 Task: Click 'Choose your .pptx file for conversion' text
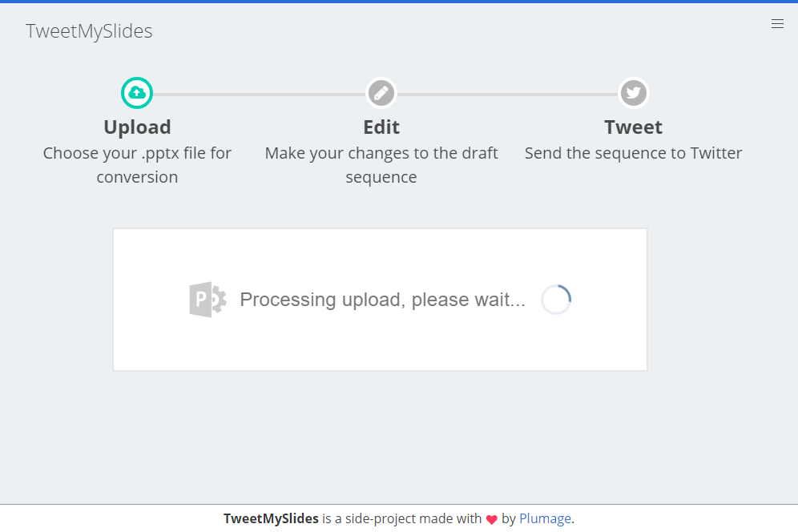[x=138, y=165]
